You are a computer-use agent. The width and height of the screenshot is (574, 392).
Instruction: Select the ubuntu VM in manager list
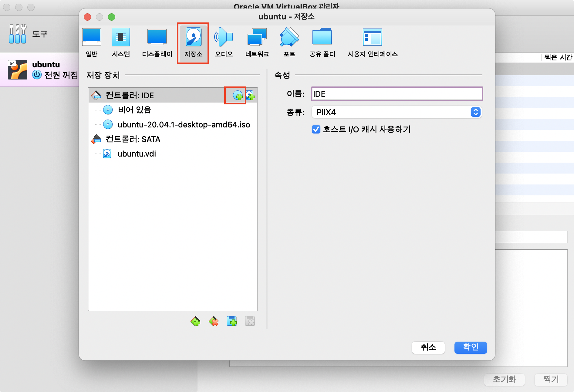coord(39,70)
